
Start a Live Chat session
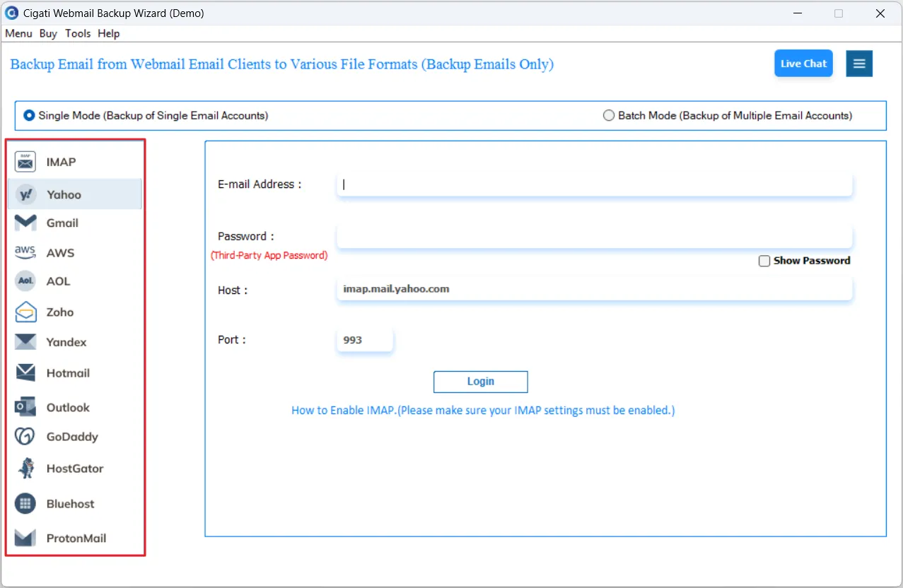pos(803,64)
